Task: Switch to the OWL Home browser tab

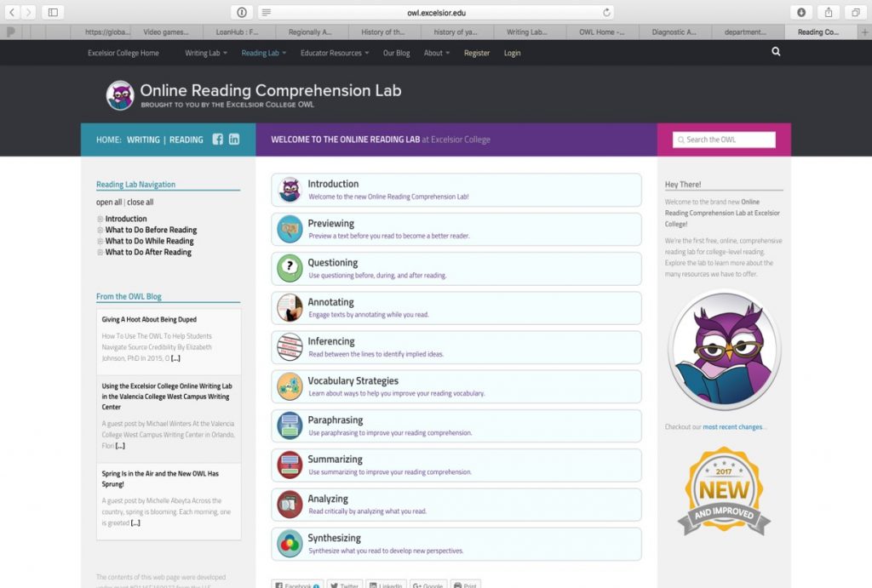Action: point(602,32)
